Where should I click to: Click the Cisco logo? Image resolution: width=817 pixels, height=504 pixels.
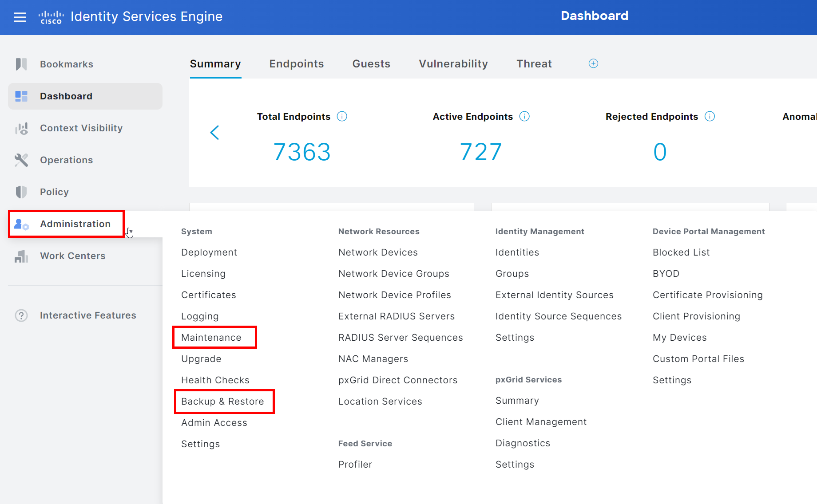(51, 17)
